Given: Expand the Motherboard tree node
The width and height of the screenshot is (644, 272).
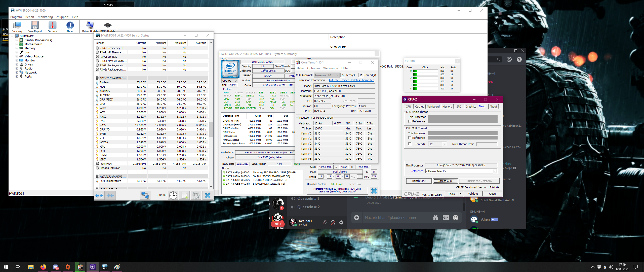Looking at the screenshot, I should point(17,44).
